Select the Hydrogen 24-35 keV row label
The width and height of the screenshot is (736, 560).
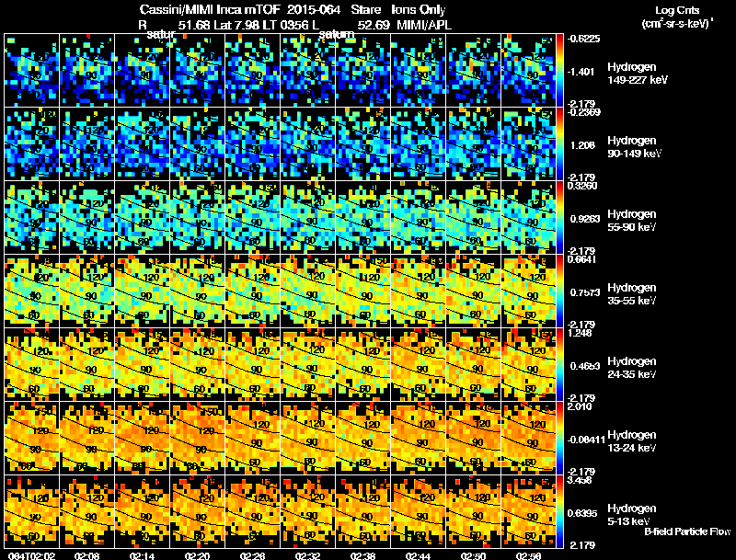click(632, 368)
